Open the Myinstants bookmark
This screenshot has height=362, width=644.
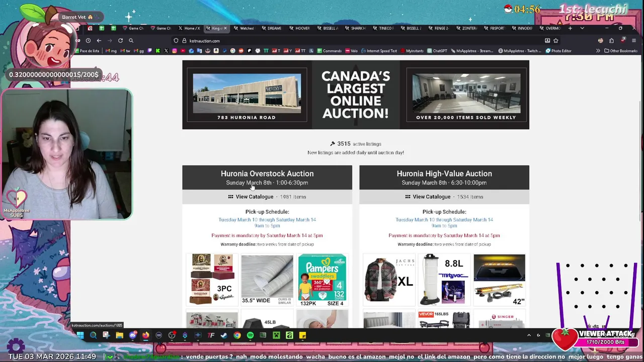pos(412,51)
